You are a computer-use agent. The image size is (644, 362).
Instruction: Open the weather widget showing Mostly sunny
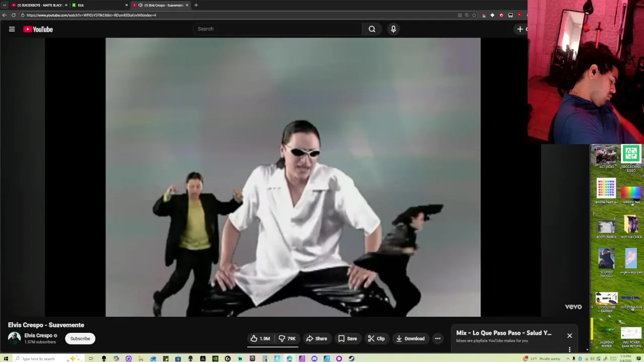pos(541,358)
